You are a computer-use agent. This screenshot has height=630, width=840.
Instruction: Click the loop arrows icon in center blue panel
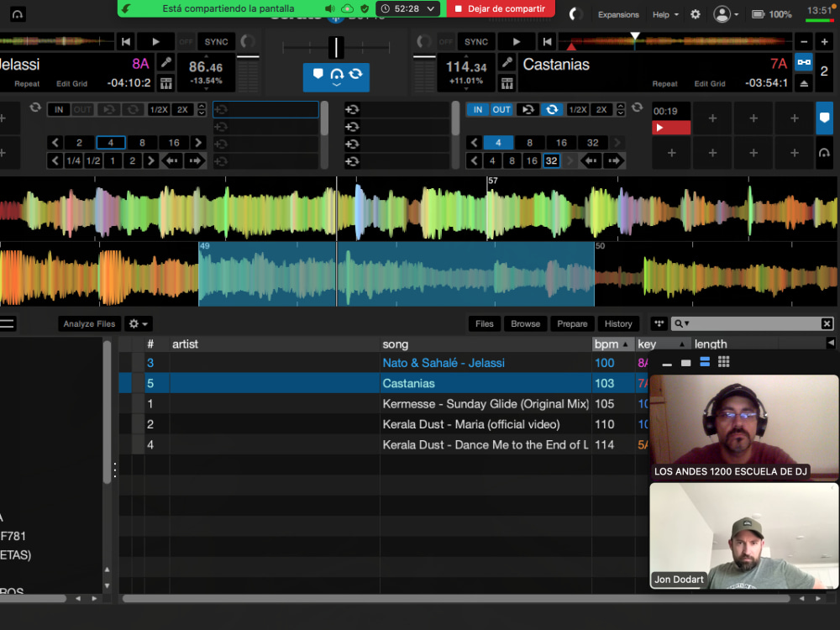pos(355,73)
